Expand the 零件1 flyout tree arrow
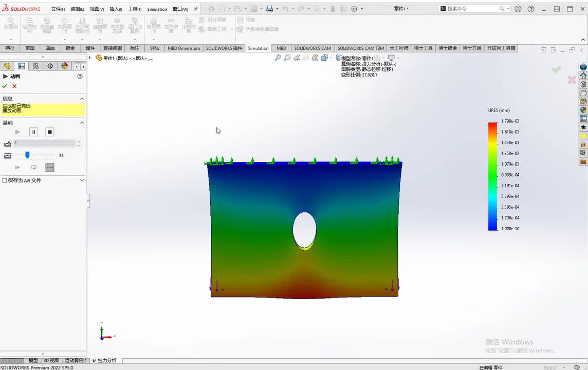The width and height of the screenshot is (588, 370). [90, 58]
